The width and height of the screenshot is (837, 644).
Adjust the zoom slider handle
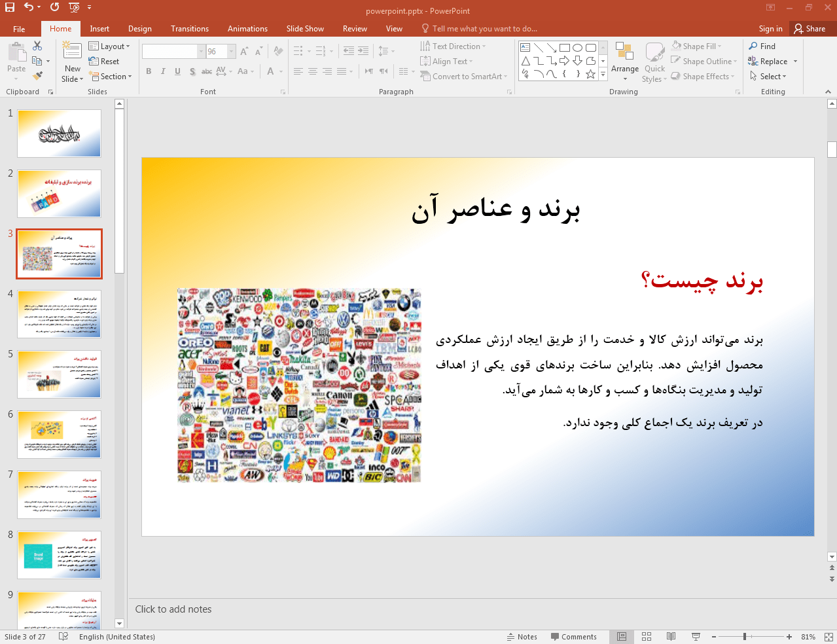tap(745, 637)
